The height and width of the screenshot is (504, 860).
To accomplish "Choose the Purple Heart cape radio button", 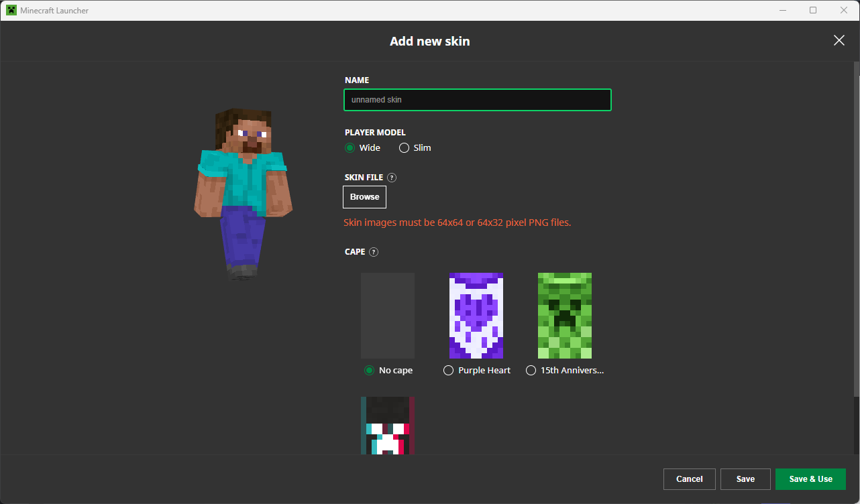I will (x=449, y=370).
